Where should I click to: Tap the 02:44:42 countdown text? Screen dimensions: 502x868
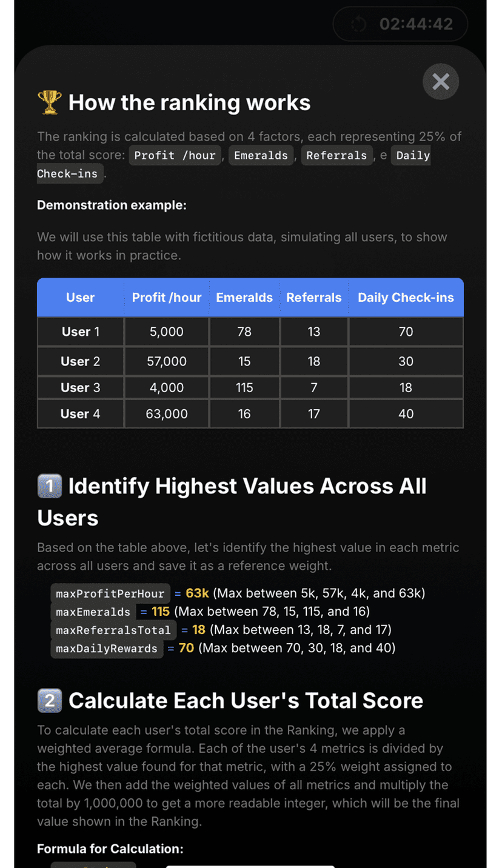(x=416, y=24)
